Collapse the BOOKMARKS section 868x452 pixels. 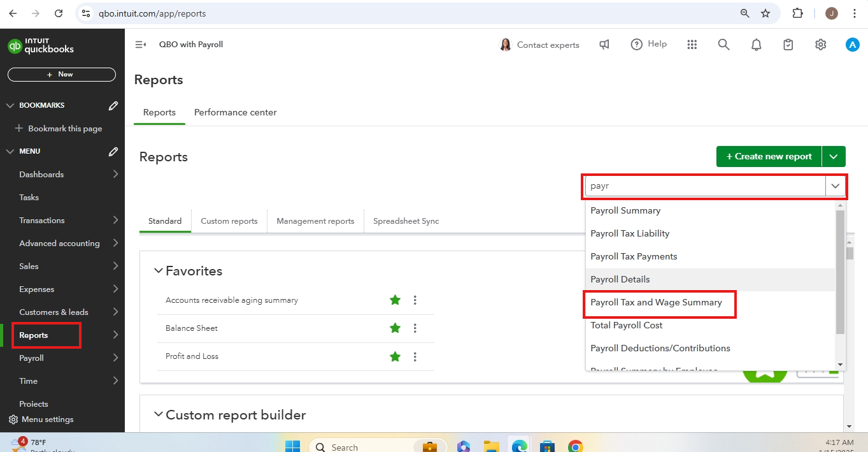point(10,106)
